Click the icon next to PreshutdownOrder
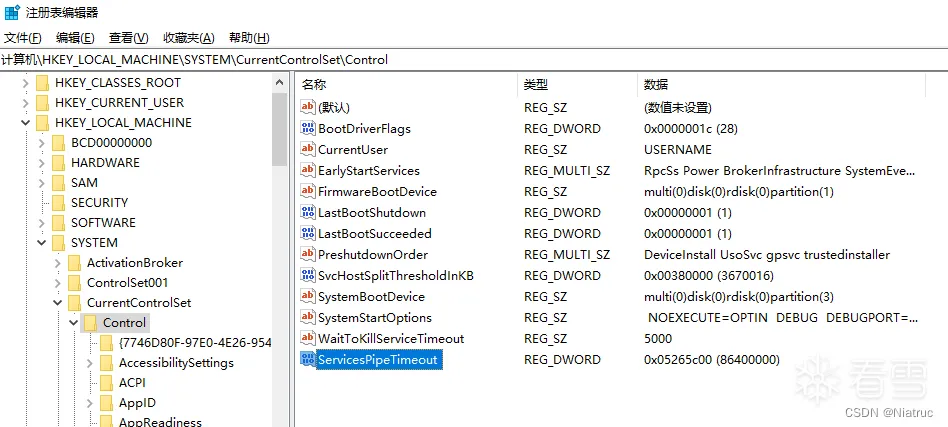Viewport: 948px width, 427px height. tap(308, 255)
